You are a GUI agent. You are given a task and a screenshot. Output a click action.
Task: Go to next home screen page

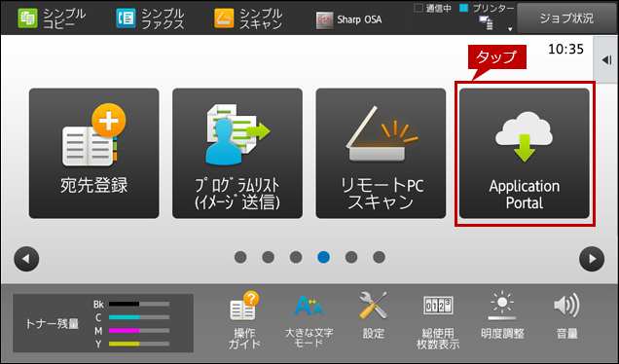pyautogui.click(x=592, y=259)
